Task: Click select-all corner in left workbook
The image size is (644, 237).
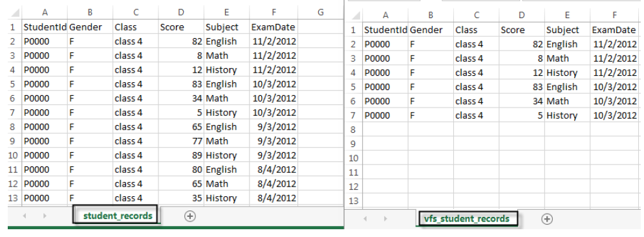Action: click(x=15, y=13)
